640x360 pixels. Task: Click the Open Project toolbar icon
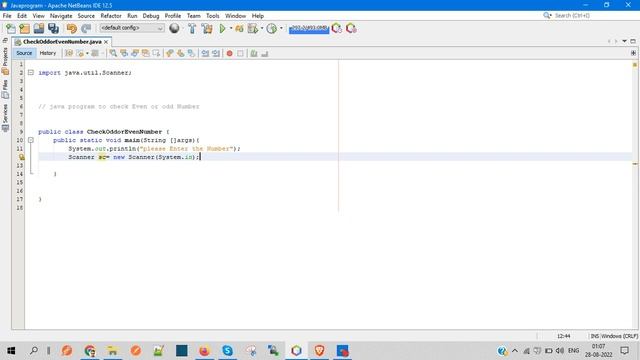click(x=39, y=28)
